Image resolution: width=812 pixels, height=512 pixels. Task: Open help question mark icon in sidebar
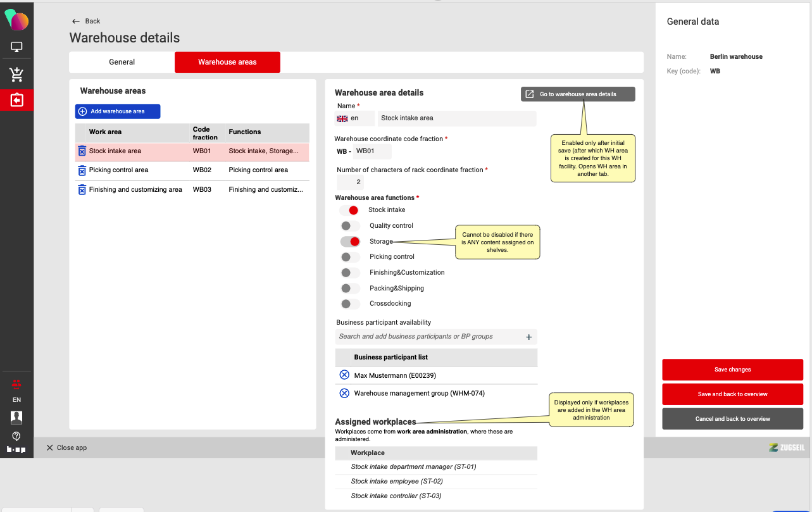[x=16, y=435]
